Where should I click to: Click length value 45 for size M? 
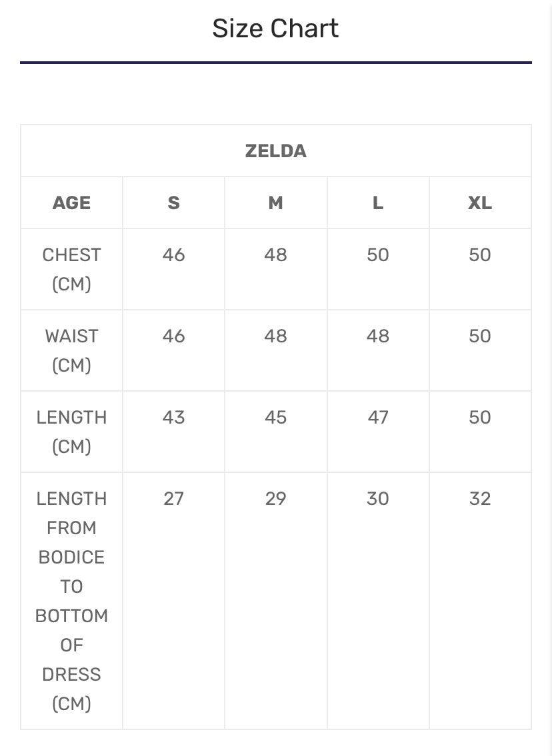pyautogui.click(x=275, y=418)
